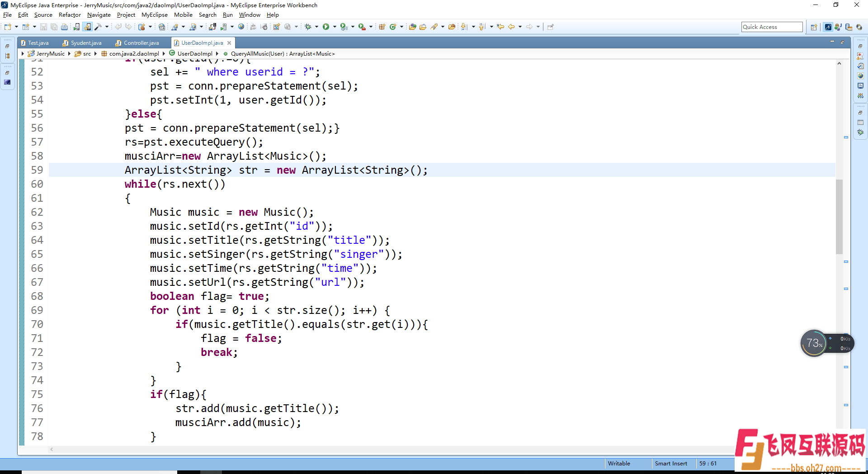Click the horizontal scroll left arrow

pyautogui.click(x=52, y=449)
